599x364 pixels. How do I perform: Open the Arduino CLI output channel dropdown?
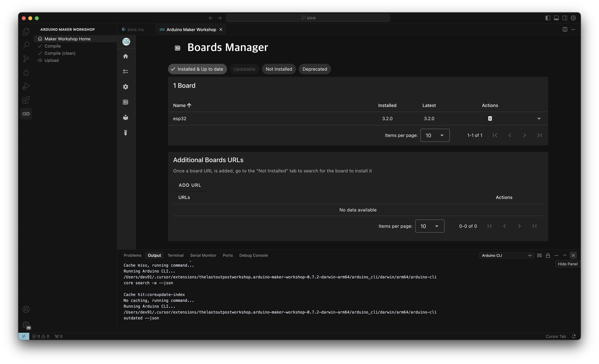(x=506, y=255)
